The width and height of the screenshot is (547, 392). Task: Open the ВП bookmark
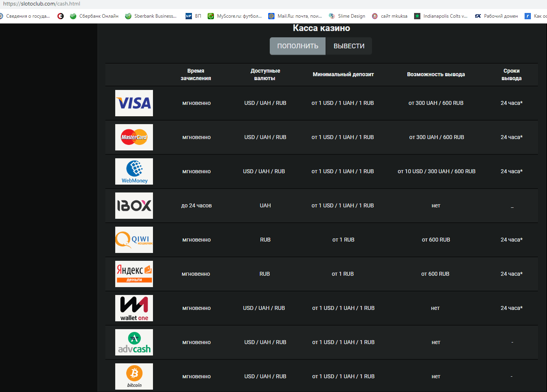193,16
